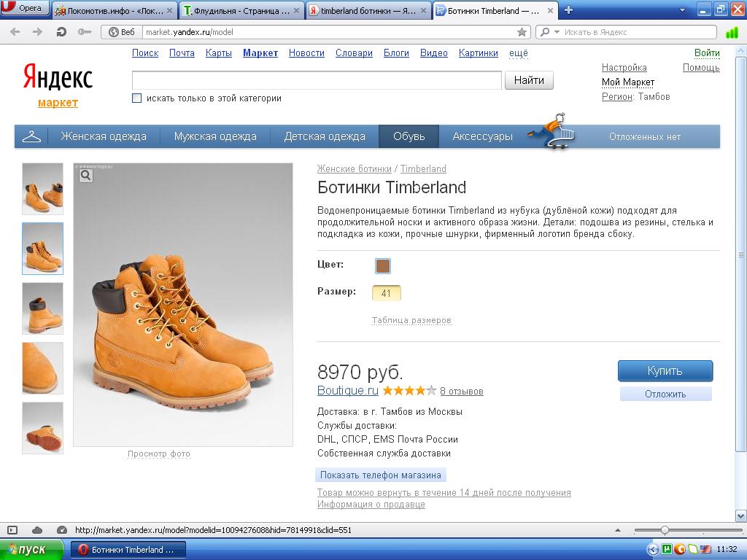Click the magnifier zoom icon on the photo
This screenshot has width=747, height=560.
[86, 176]
